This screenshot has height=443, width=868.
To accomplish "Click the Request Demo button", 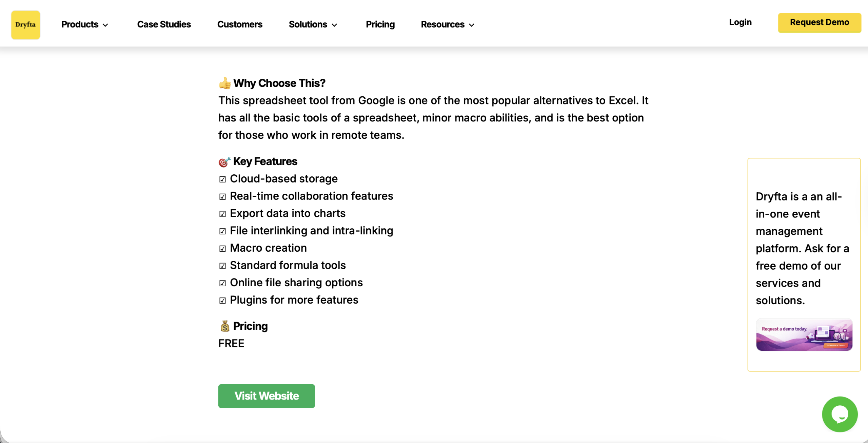I will click(820, 22).
